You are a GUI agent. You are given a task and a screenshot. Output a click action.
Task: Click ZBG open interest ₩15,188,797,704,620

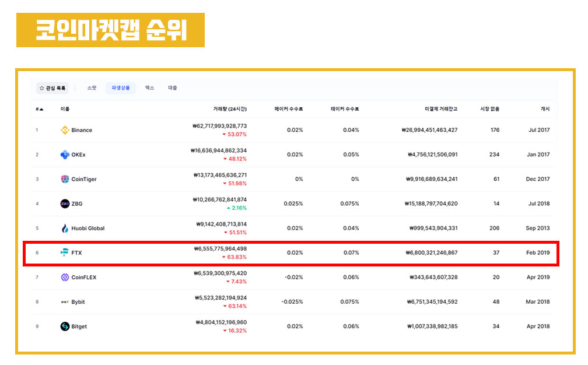(431, 204)
